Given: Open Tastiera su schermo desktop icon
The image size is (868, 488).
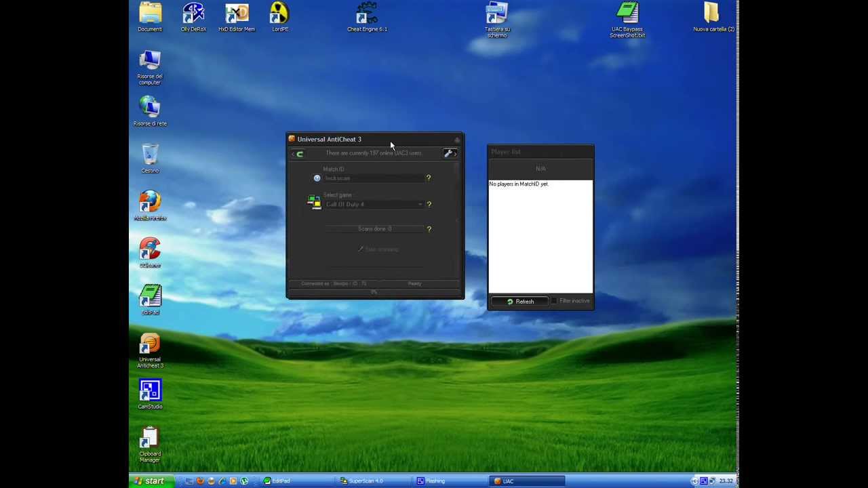Looking at the screenshot, I should 497,20.
